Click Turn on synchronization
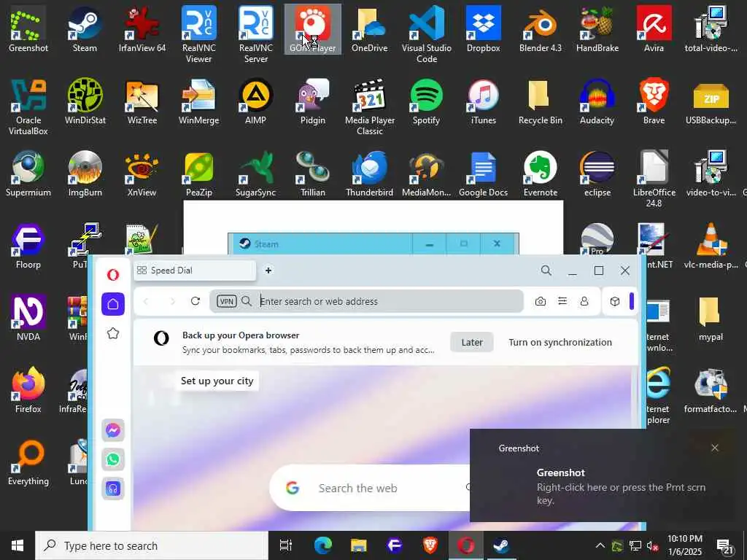Screen dimensions: 747x560 560,343
